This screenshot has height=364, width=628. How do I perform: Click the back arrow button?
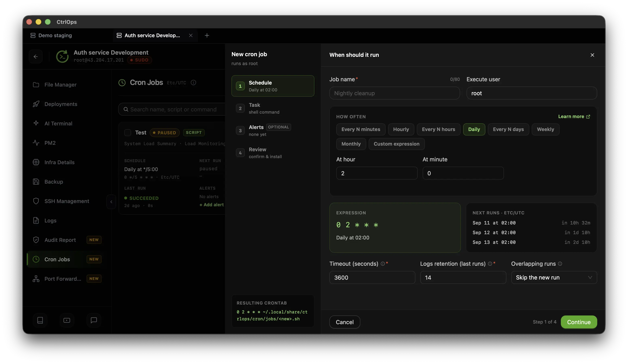[x=36, y=57]
